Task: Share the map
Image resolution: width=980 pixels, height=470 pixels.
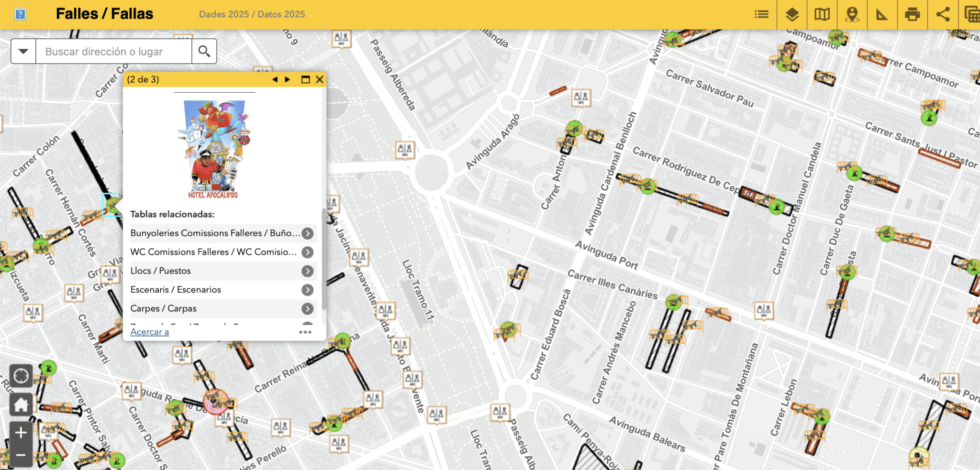Action: pyautogui.click(x=943, y=14)
